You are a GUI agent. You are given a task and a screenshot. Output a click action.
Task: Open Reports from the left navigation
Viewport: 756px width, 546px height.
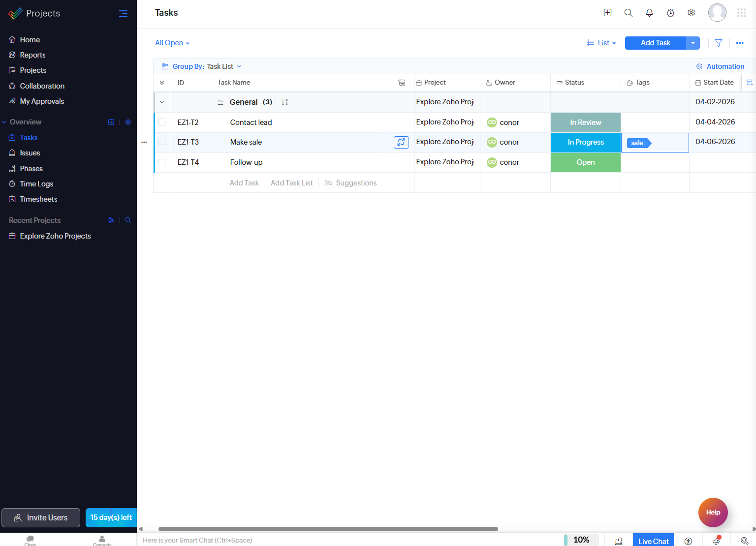pos(32,55)
